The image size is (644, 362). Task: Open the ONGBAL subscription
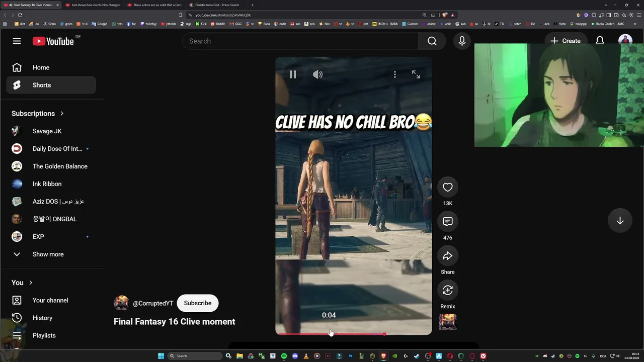coord(51,219)
